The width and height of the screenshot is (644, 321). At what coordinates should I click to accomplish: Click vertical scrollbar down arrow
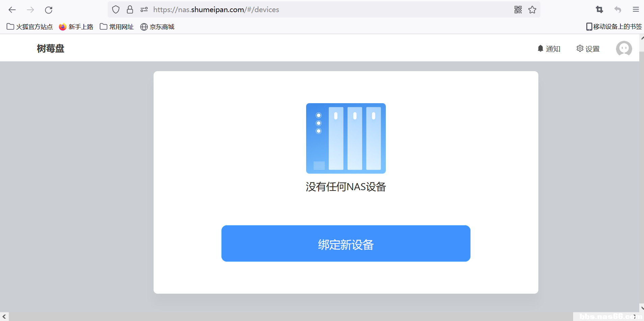642,308
